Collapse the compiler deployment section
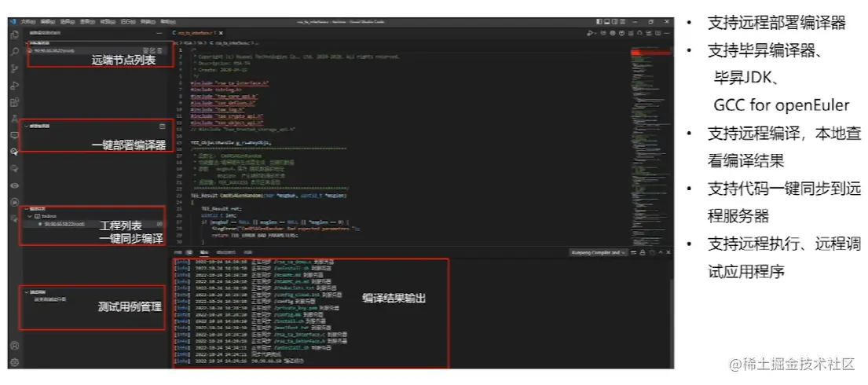868x385 pixels. coord(27,126)
